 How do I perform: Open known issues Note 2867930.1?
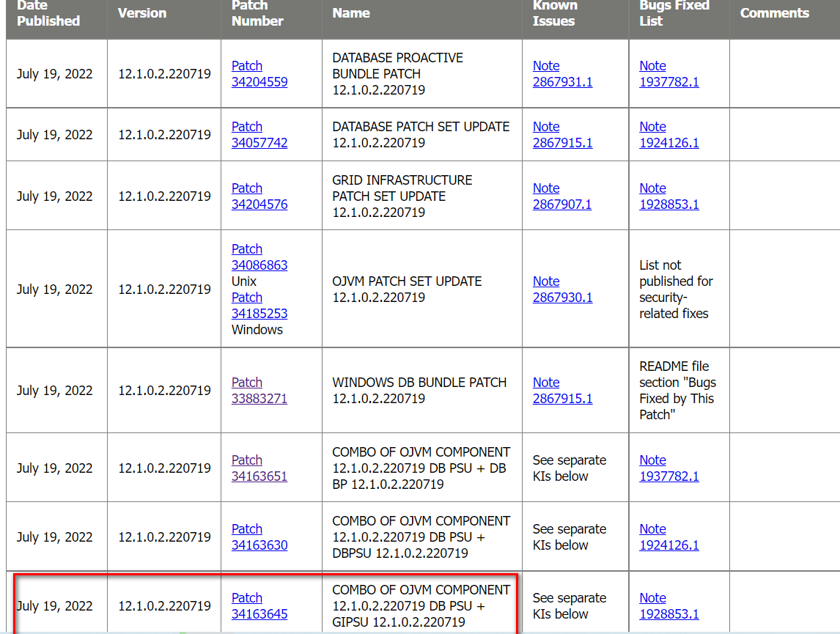[x=562, y=290]
